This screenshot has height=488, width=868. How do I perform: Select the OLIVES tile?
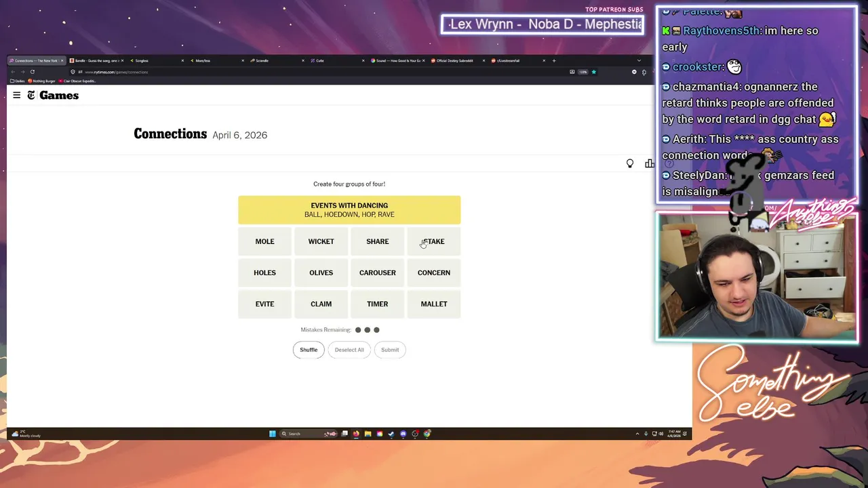tap(321, 272)
